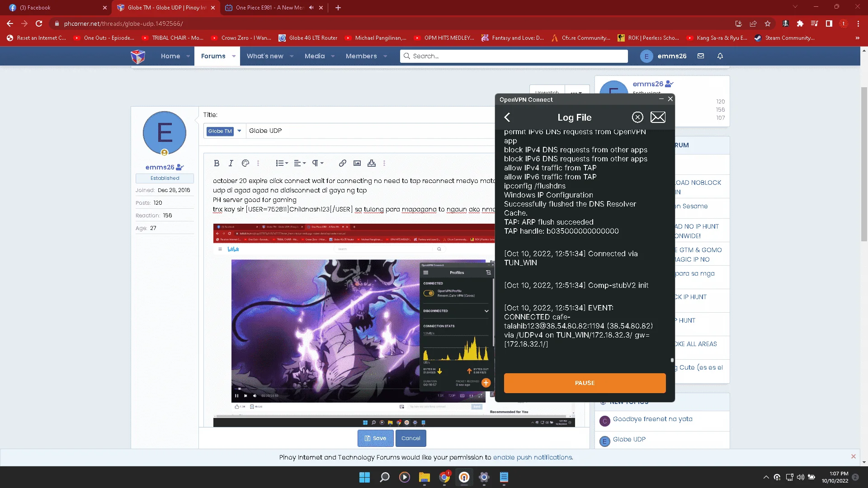868x488 pixels.
Task: Show more bookmarks with double arrow
Action: tap(858, 38)
